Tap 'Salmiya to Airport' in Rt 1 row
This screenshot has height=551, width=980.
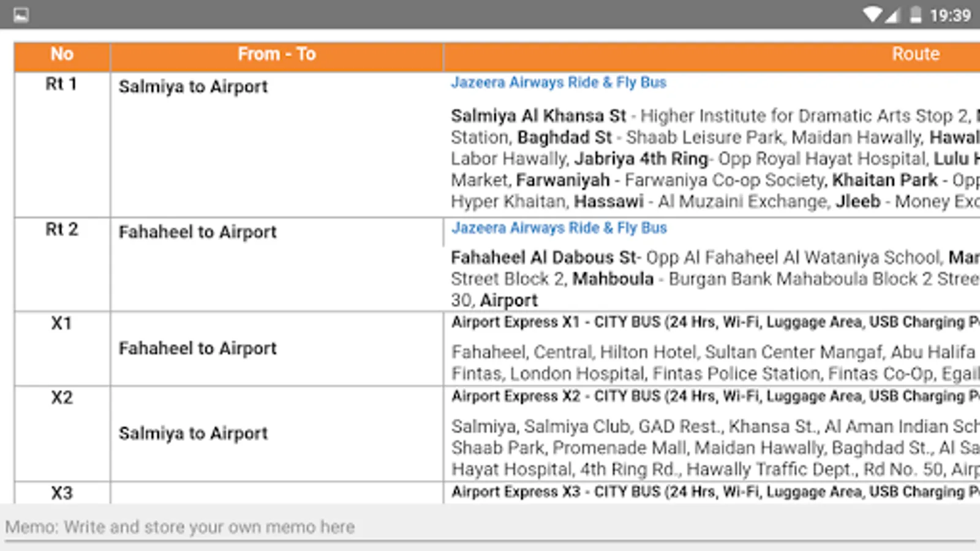(x=193, y=87)
